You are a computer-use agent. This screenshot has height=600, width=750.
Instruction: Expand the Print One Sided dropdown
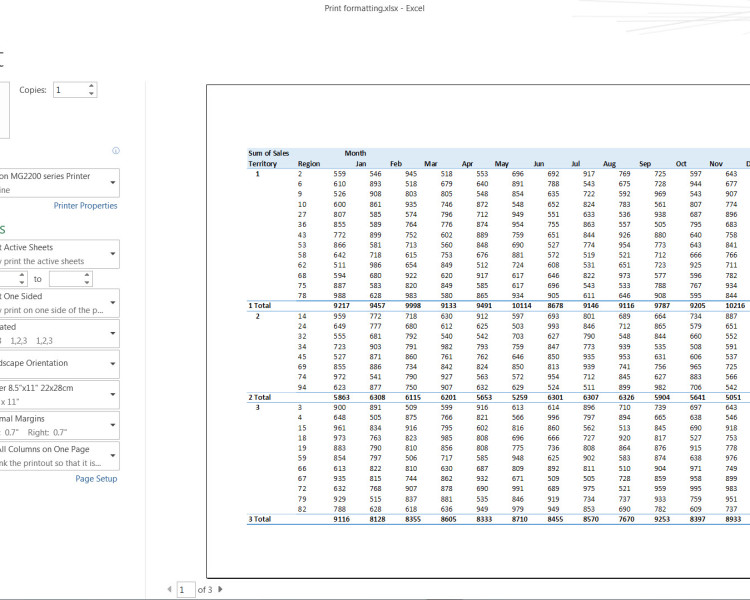pos(60,303)
